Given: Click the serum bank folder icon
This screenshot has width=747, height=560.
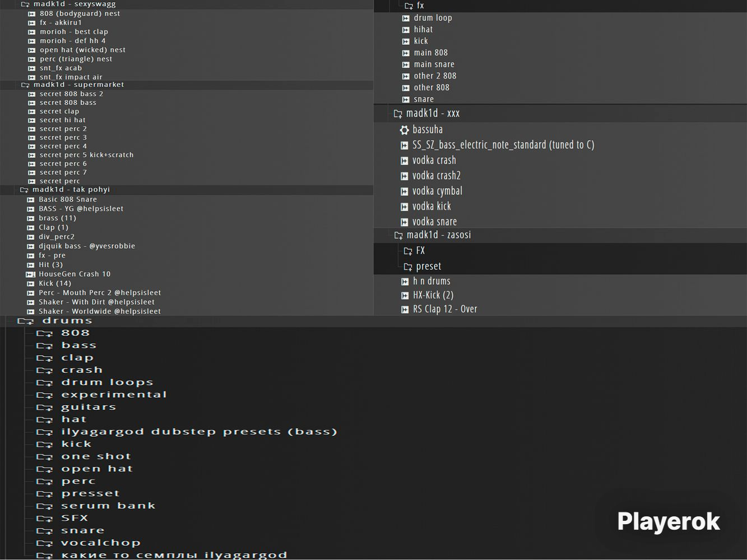Looking at the screenshot, I should pos(44,506).
